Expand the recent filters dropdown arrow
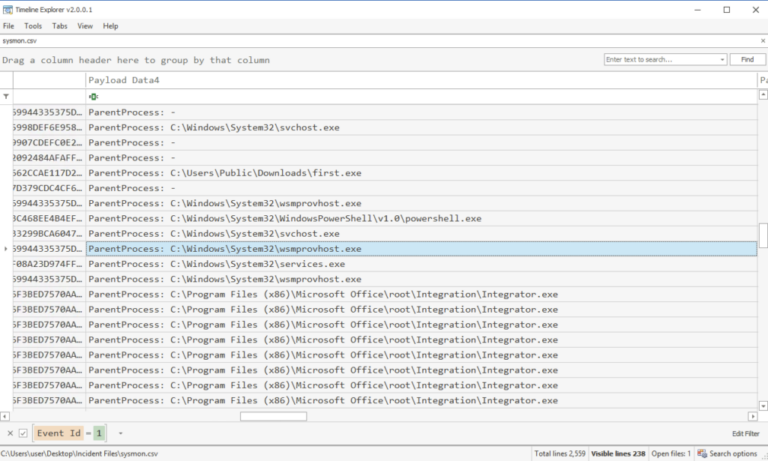The image size is (768, 461). pyautogui.click(x=120, y=433)
